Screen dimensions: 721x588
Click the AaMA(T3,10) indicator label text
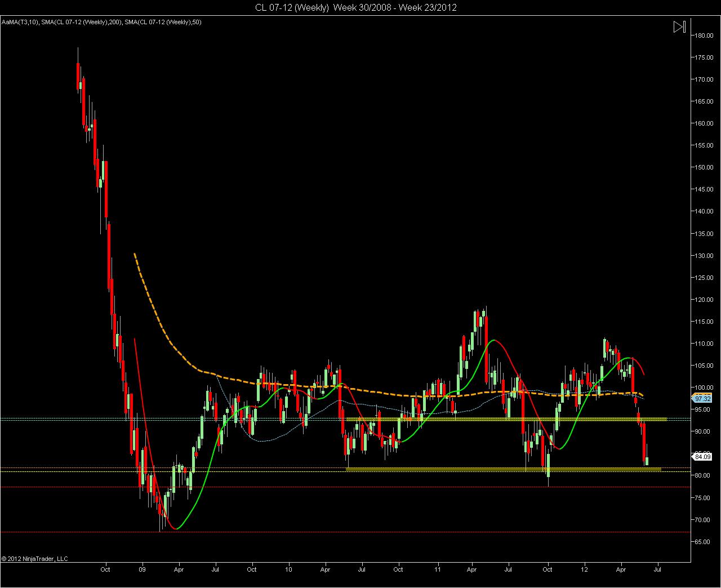tap(20, 22)
